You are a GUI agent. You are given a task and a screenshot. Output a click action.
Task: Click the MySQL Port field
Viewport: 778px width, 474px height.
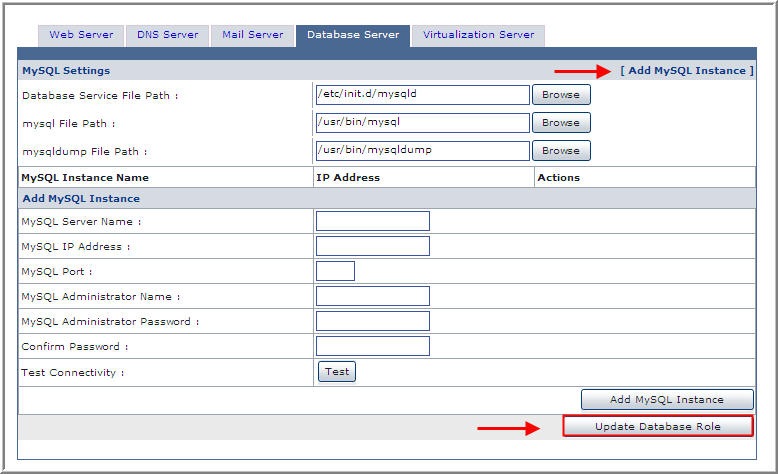pyautogui.click(x=335, y=271)
